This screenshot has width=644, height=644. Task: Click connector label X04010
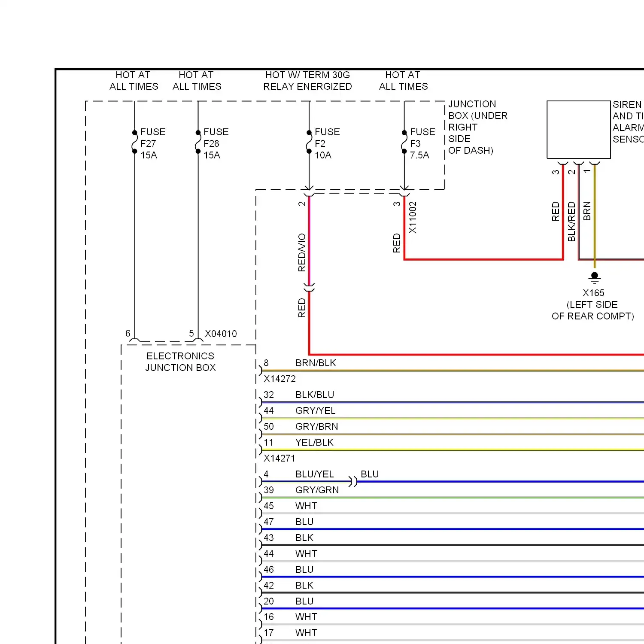221,334
